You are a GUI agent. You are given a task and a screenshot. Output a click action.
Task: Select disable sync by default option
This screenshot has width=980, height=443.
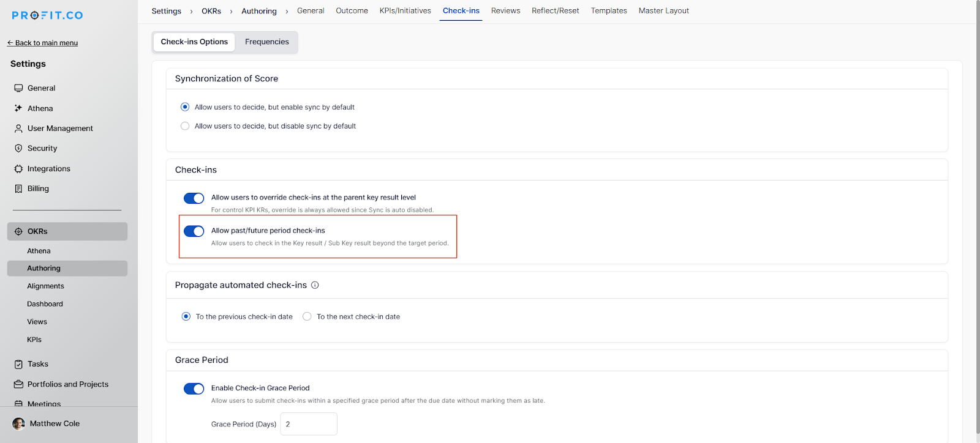click(185, 126)
